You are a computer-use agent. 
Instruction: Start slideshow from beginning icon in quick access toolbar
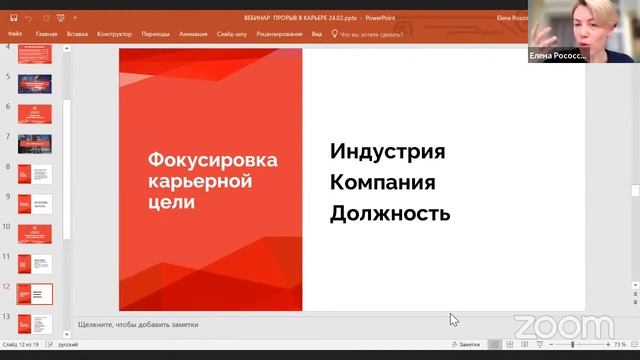click(x=60, y=18)
